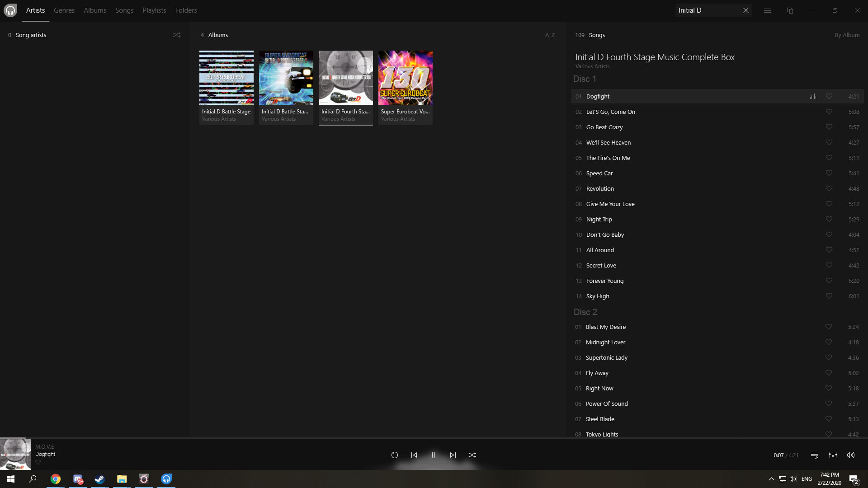This screenshot has height=488, width=868.
Task: Open the By Album sort option
Action: click(847, 35)
